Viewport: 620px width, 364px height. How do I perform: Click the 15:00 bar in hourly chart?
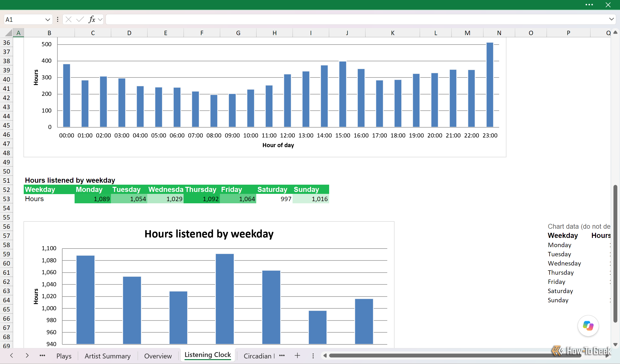pos(342,94)
